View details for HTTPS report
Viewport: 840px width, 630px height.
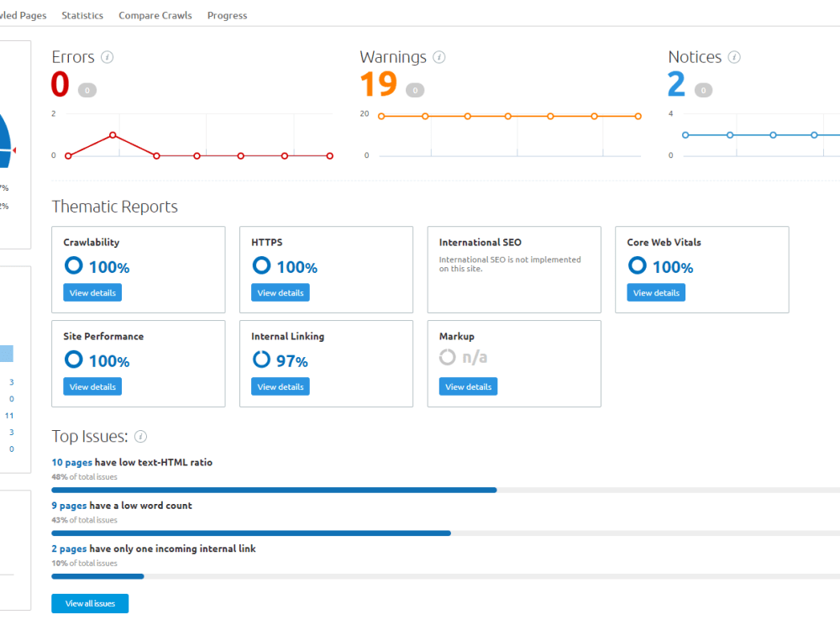click(281, 293)
